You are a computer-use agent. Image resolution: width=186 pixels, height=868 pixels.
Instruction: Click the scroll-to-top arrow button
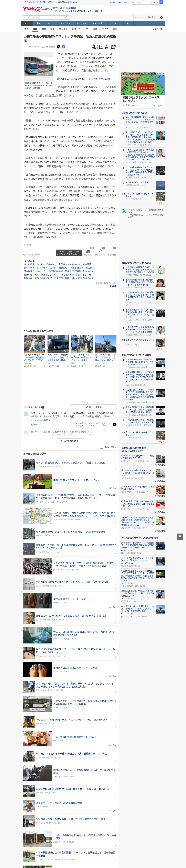tap(180, 536)
